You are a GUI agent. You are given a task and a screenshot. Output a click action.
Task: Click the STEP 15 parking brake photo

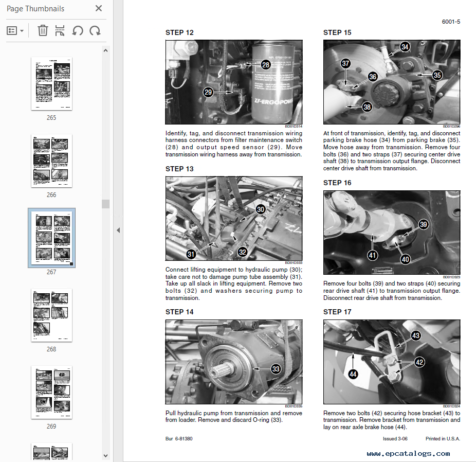tap(392, 82)
